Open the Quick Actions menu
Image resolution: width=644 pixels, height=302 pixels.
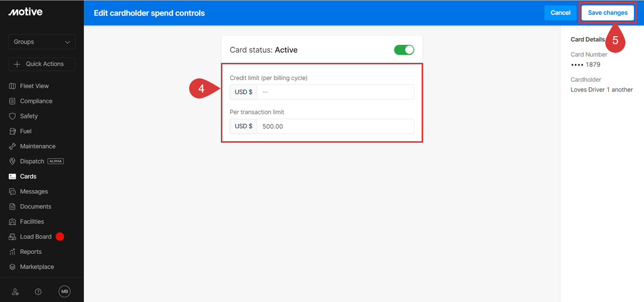(42, 64)
